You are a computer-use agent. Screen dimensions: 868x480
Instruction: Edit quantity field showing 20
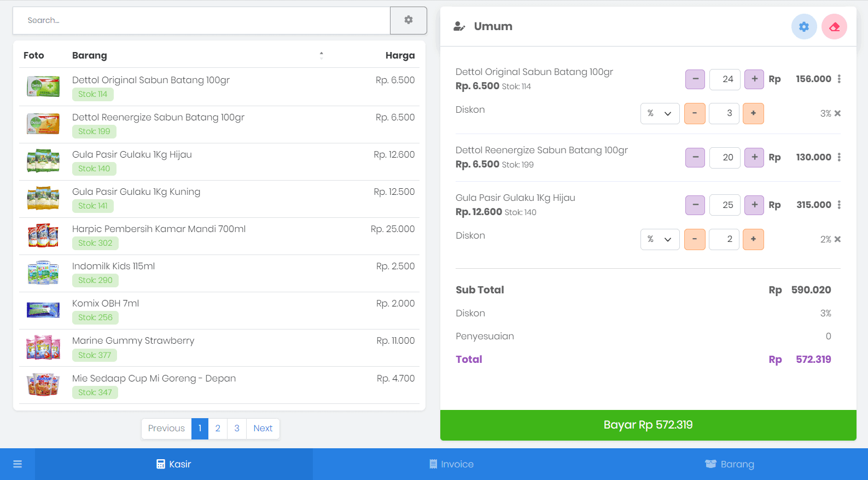(725, 158)
